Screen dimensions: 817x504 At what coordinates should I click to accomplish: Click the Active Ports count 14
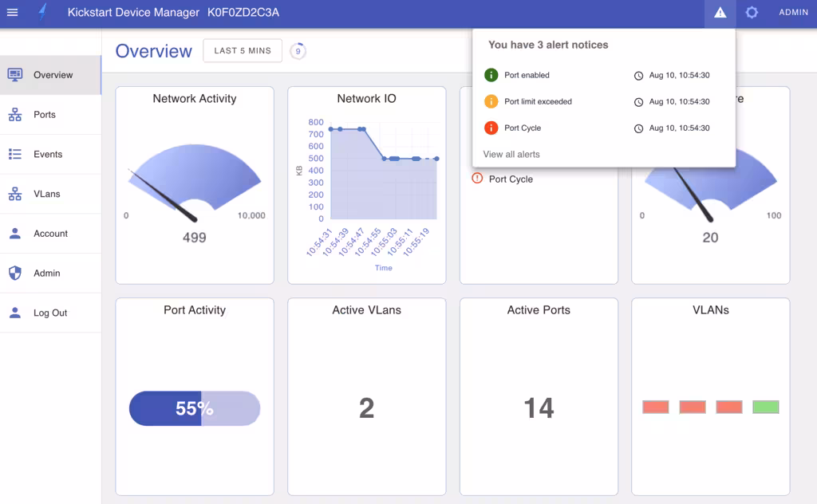pyautogui.click(x=539, y=408)
